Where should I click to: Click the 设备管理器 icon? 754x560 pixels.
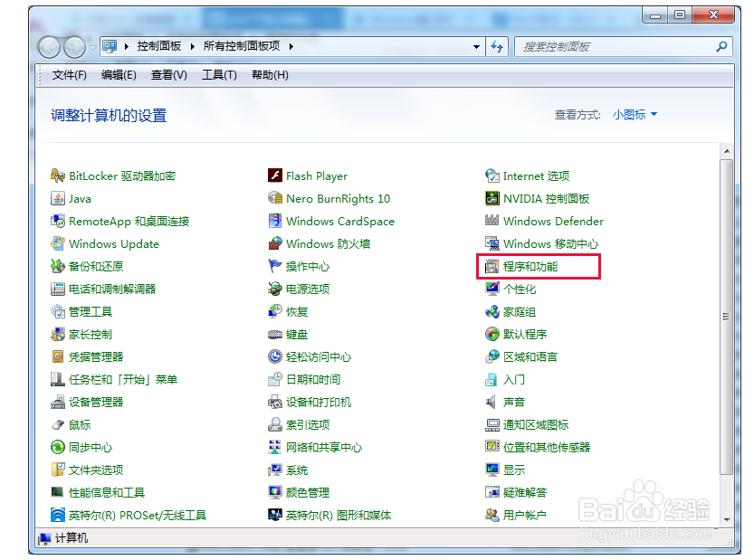(x=58, y=402)
